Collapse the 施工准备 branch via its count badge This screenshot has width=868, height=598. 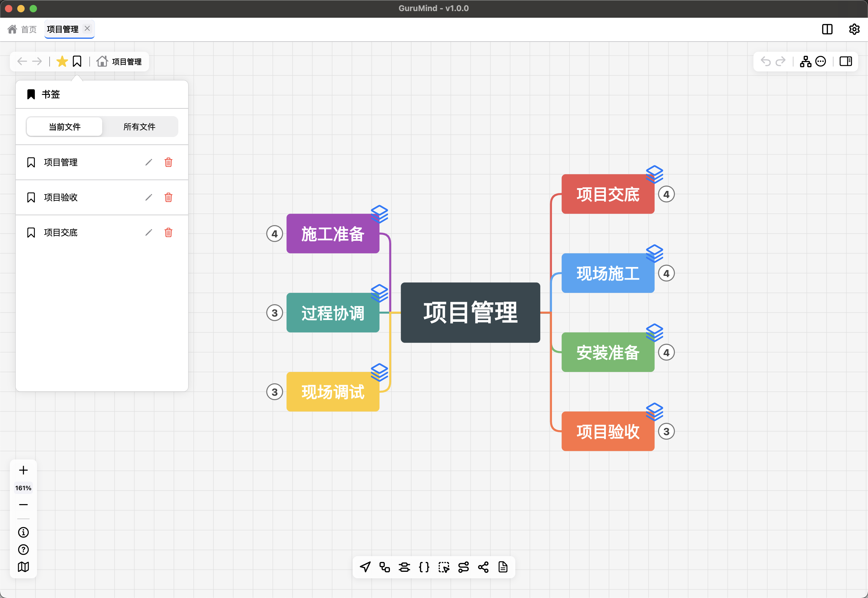click(x=274, y=233)
